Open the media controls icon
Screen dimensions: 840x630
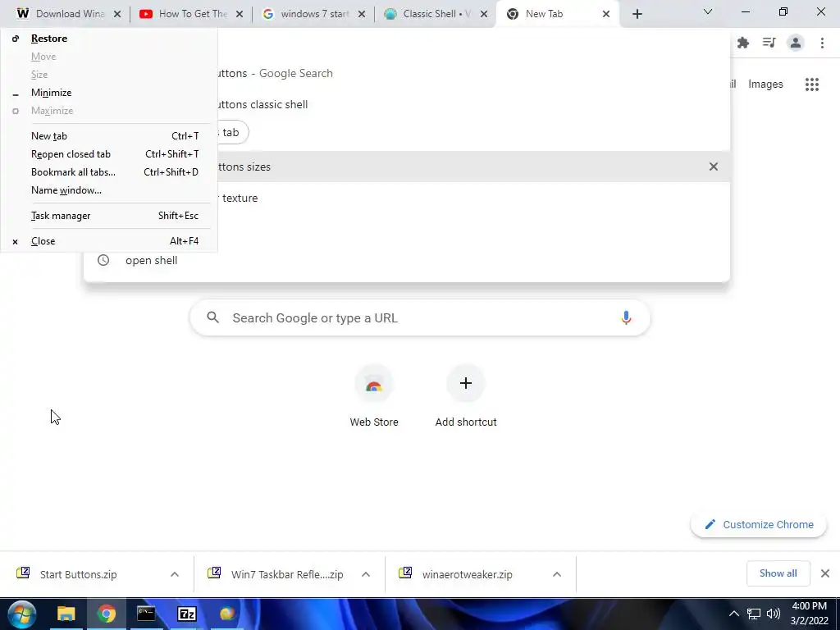click(x=769, y=43)
